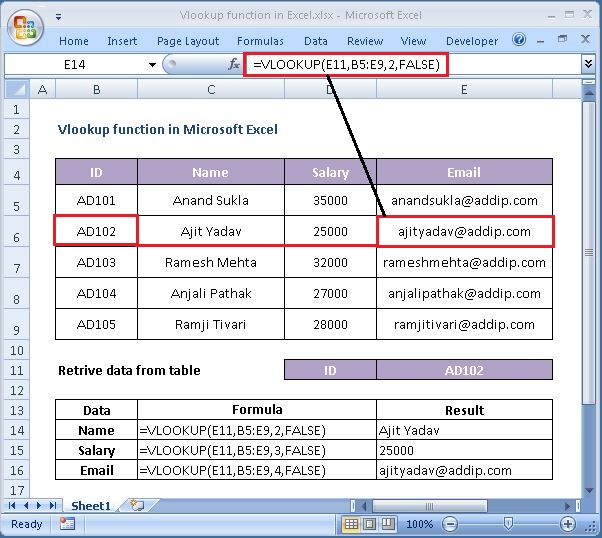
Task: Click the macro recording icon in status bar
Action: [67, 524]
